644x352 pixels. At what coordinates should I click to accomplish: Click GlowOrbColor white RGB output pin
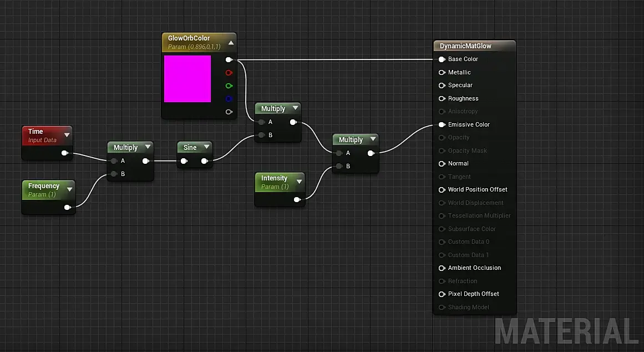[x=229, y=59]
